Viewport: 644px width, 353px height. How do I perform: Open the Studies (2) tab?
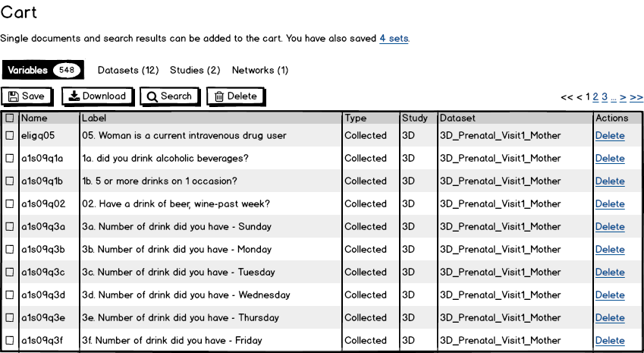coord(195,71)
